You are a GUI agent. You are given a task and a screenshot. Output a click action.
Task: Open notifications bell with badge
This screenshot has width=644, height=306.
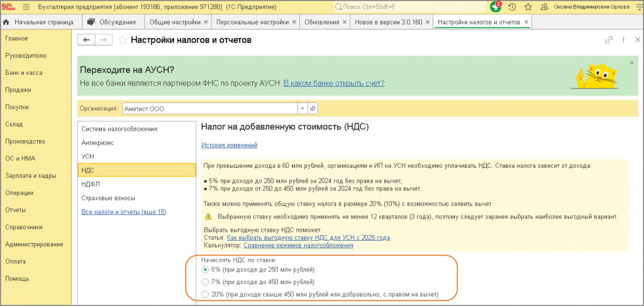(x=496, y=7)
